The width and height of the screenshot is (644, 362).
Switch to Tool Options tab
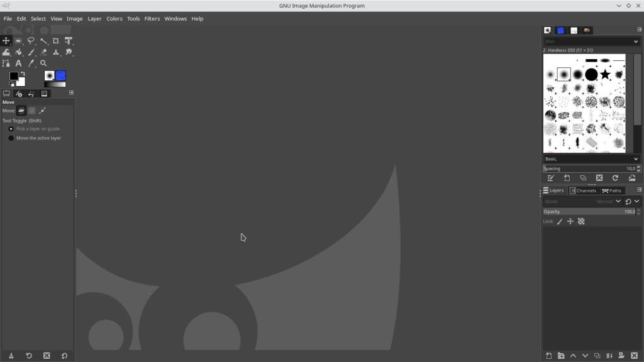(x=6, y=94)
